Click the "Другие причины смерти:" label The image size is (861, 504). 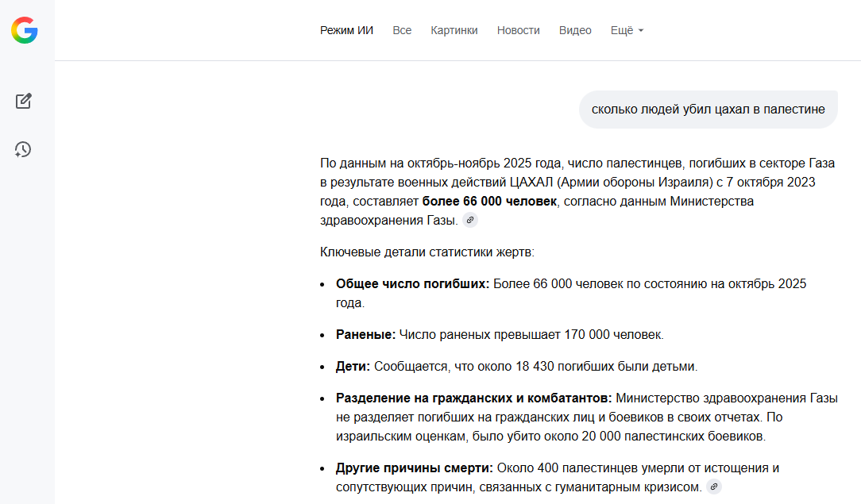[x=415, y=467]
